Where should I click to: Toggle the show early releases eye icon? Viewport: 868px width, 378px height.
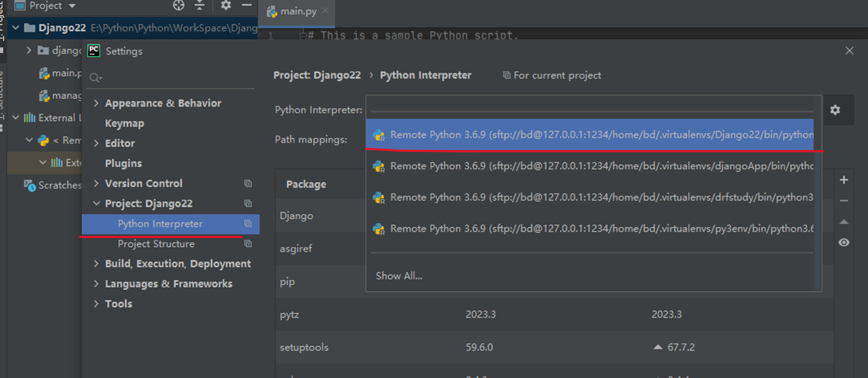coord(844,243)
